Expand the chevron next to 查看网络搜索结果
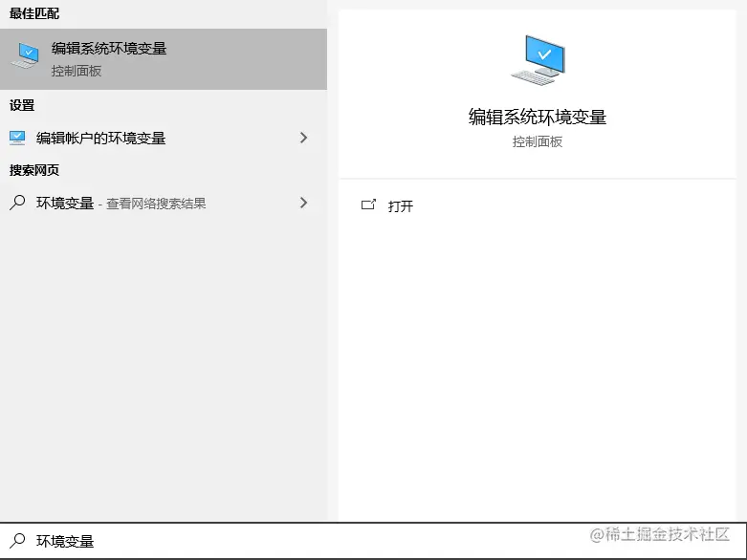This screenshot has width=747, height=560. (x=303, y=203)
